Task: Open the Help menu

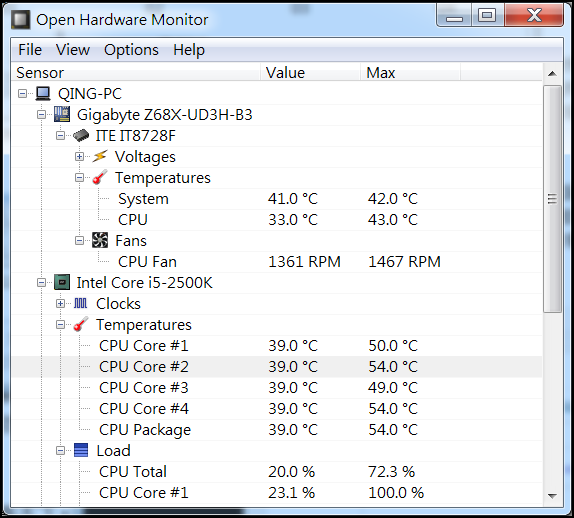Action: [189, 50]
